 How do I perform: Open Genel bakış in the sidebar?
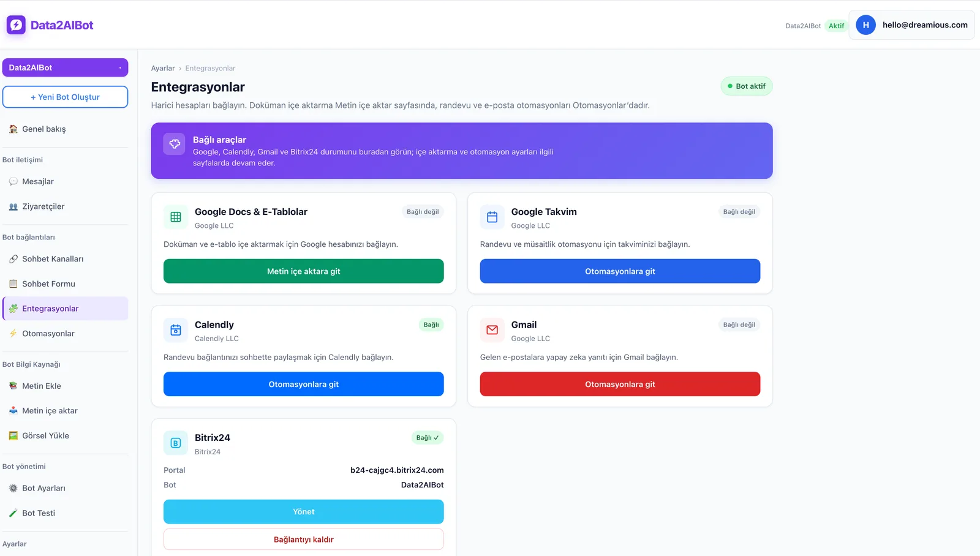point(66,129)
